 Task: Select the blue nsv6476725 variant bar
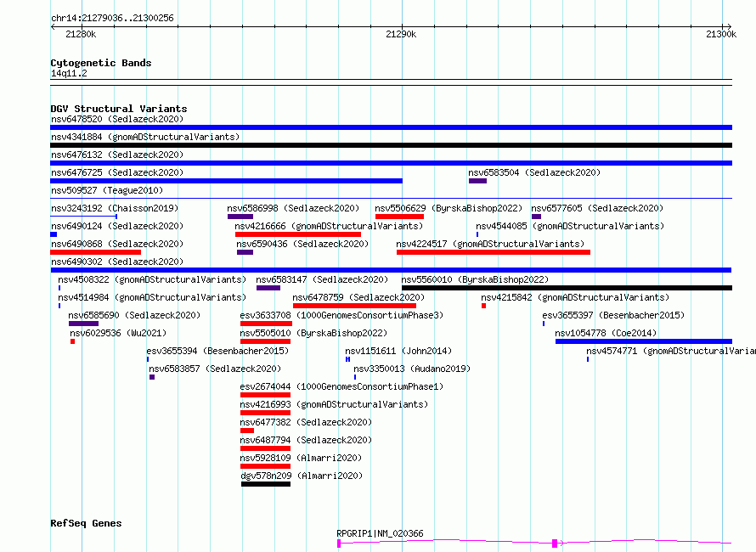coord(226,181)
